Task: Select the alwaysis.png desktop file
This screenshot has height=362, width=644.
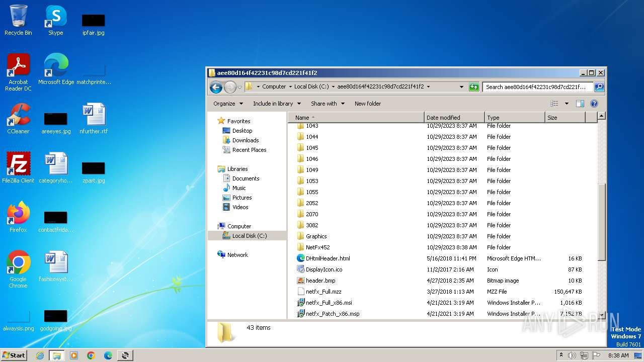Action: 18,320
